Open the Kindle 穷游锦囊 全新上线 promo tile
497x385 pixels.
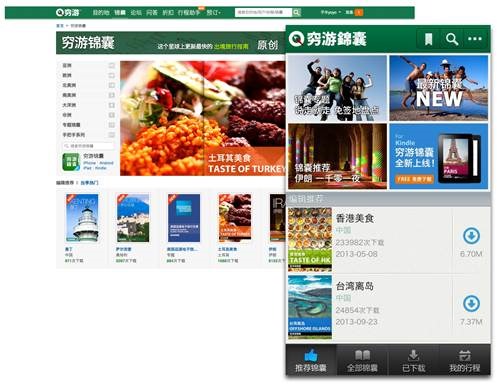coord(439,156)
